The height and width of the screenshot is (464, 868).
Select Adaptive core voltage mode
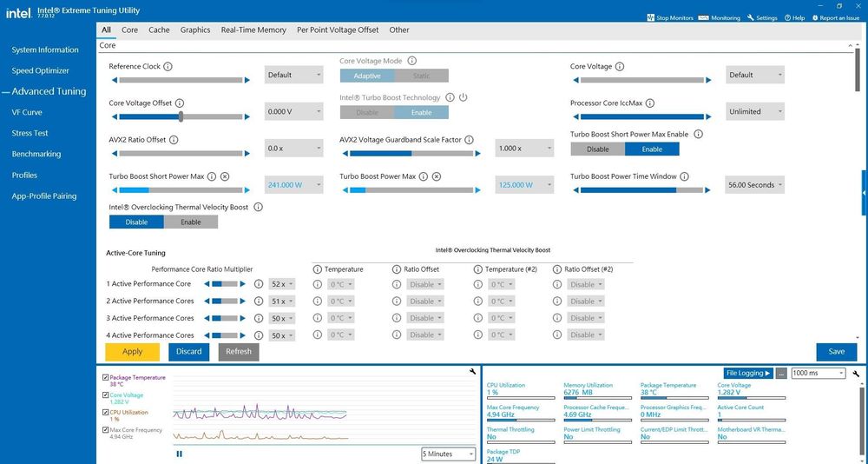[367, 76]
